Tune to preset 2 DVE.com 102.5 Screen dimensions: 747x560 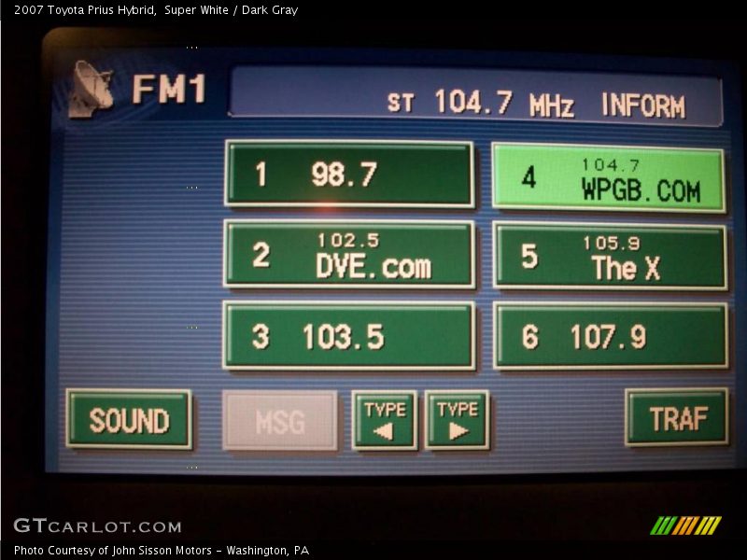(349, 254)
